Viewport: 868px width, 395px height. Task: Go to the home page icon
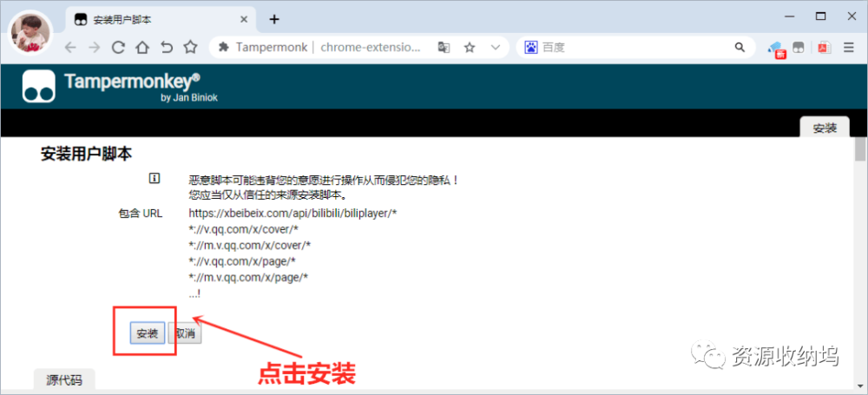coord(142,48)
